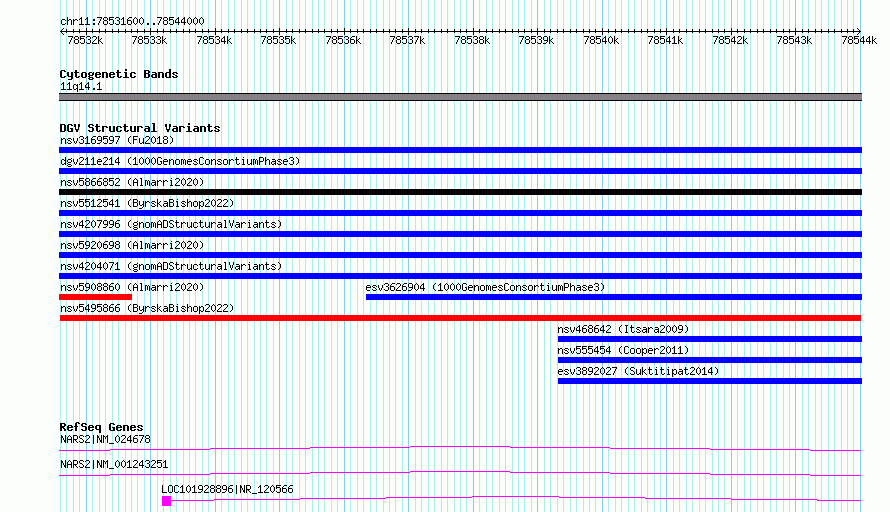Screen dimensions: 890x512
Task: Open nsv5908860 (Almarri2020) variant label
Action: tap(132, 287)
